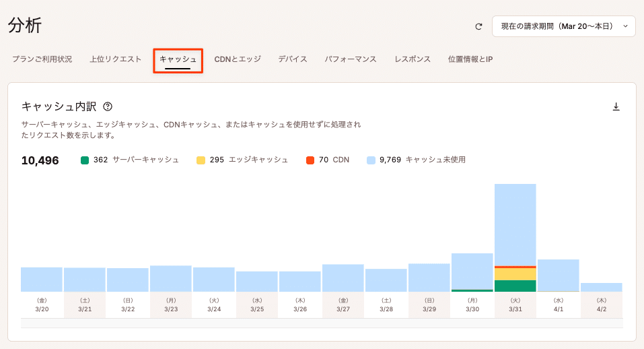The height and width of the screenshot is (349, 644).
Task: Open the help icon next to キャッシュ内訳
Action: coord(108,106)
